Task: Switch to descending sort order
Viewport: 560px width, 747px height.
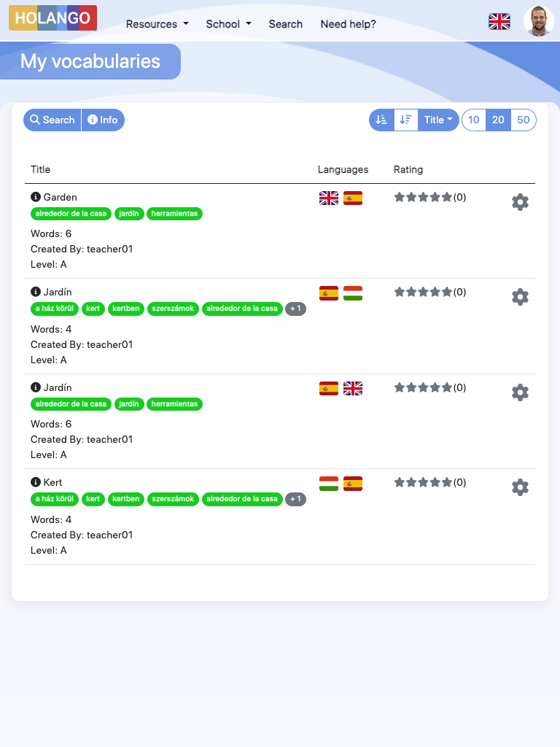Action: (406, 120)
